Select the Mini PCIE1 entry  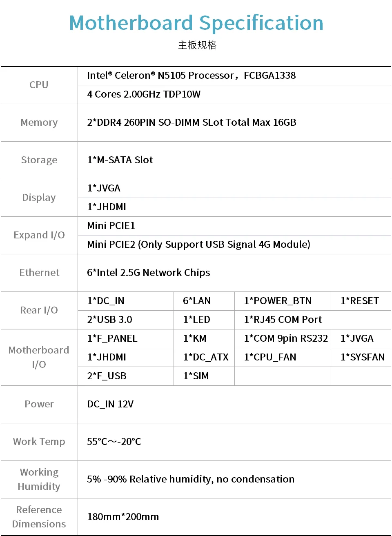[111, 226]
